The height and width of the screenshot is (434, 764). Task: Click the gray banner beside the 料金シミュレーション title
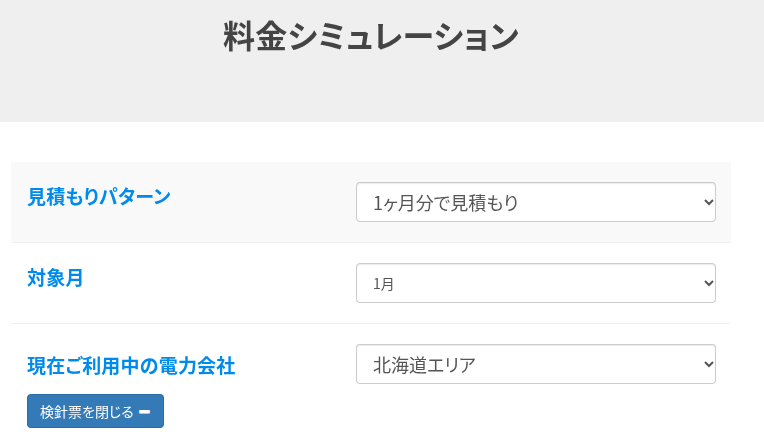[640, 60]
